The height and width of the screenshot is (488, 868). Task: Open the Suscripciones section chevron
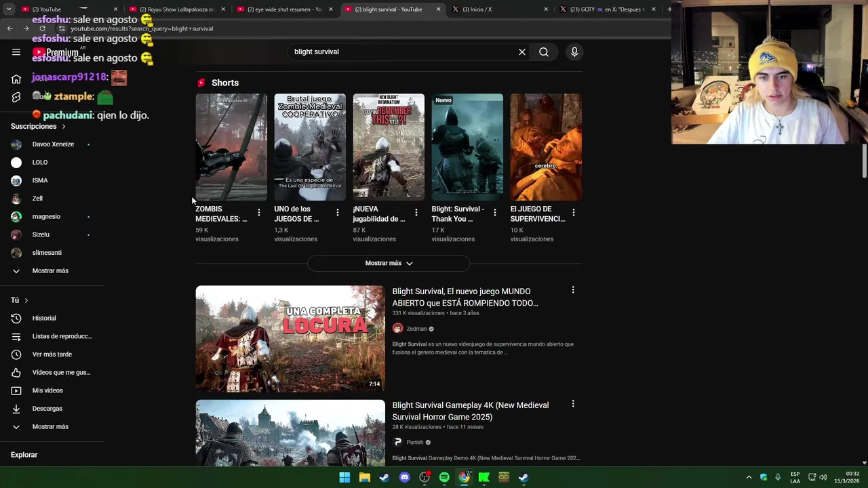(64, 126)
